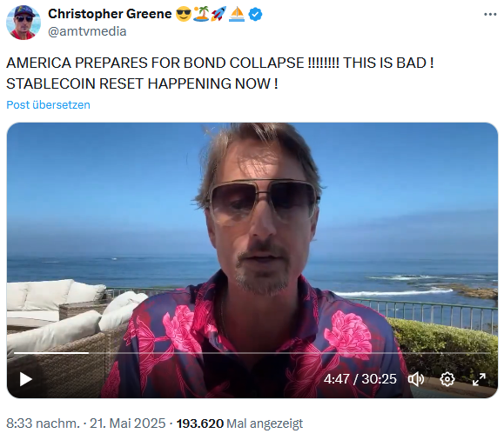The width and height of the screenshot is (504, 440).
Task: Click the 4:47 / 30:25 time display
Action: (360, 379)
